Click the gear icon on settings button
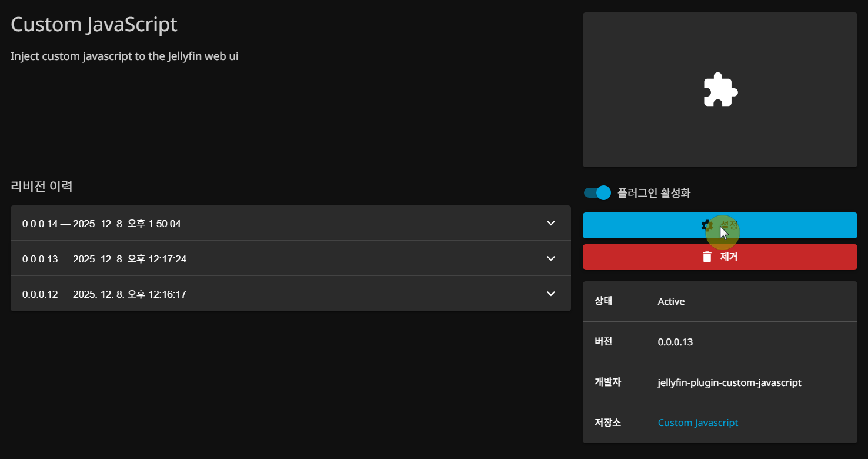 tap(707, 225)
